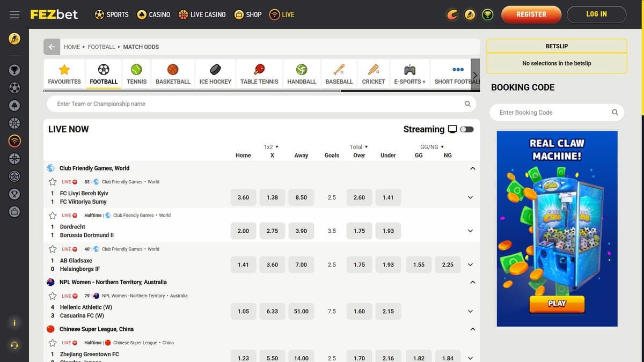Select the Tennis sport tab
Screen dimensions: 644x362
[136, 75]
